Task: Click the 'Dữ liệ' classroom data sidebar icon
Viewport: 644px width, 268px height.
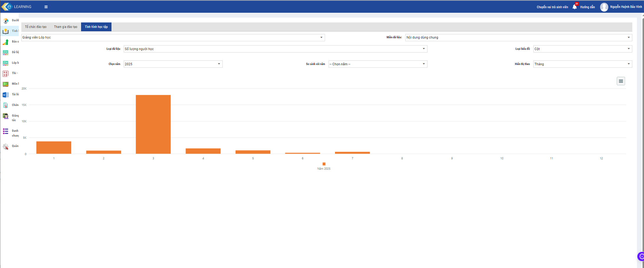Action: [x=6, y=52]
